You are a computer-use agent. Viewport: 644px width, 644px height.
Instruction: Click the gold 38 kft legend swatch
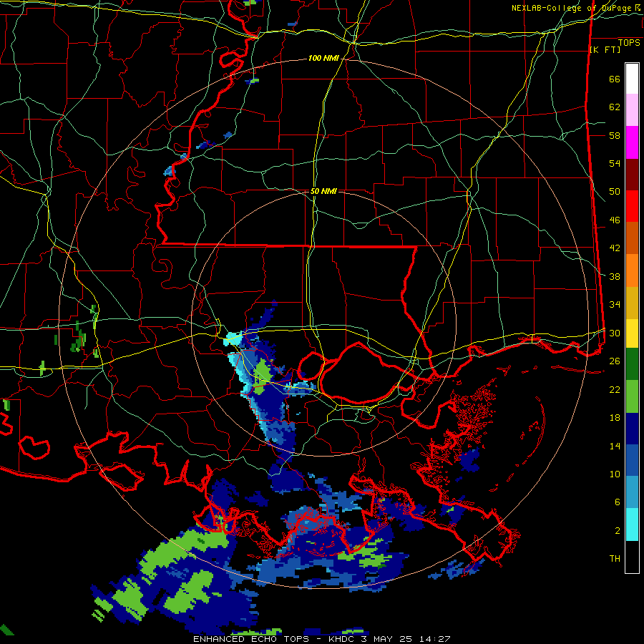click(x=632, y=303)
